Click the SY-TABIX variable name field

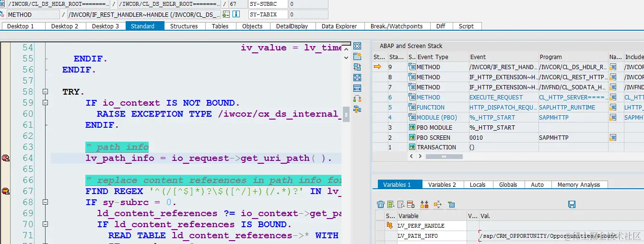pos(269,14)
